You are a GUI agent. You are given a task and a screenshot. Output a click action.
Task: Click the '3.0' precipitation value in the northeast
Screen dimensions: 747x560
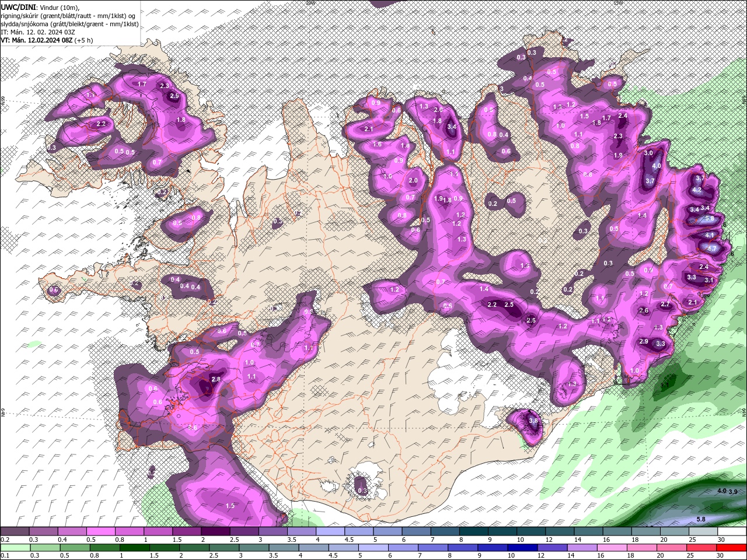point(648,153)
